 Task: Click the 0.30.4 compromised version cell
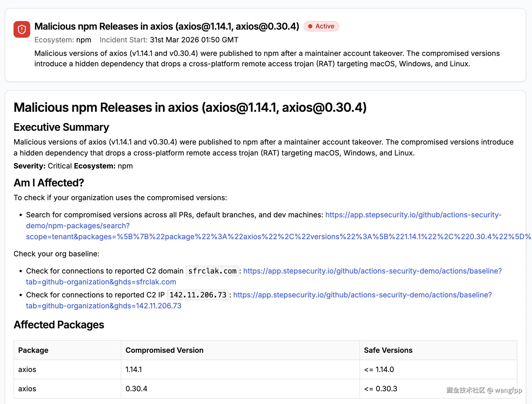[136, 389]
